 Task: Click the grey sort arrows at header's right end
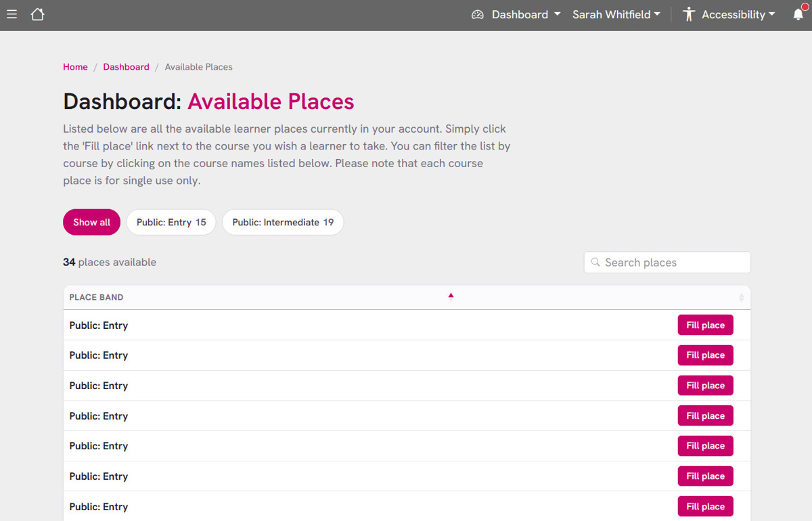(741, 298)
